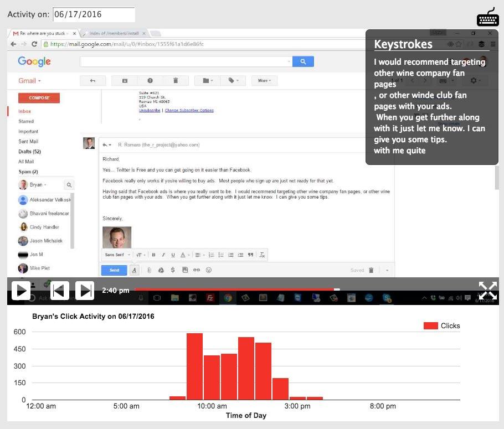The width and height of the screenshot is (504, 429).
Task: Insert a numbered list
Action: coord(211,255)
